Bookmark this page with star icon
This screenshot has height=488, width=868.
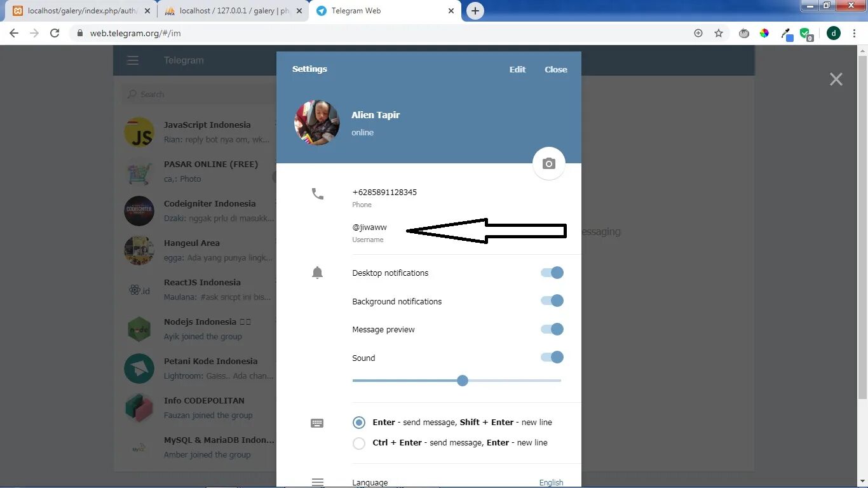pyautogui.click(x=719, y=33)
